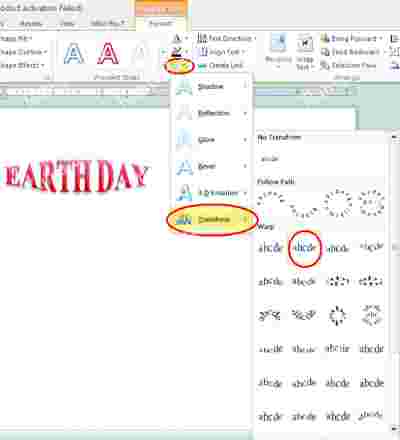Apply the No Transform abcde option
Image resolution: width=400 pixels, height=440 pixels.
click(270, 159)
